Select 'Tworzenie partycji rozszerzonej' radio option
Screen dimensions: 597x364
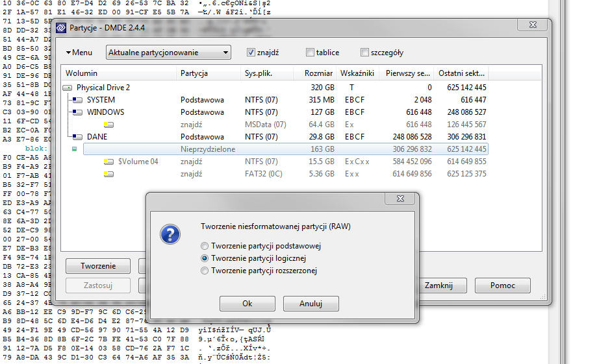[x=205, y=271]
